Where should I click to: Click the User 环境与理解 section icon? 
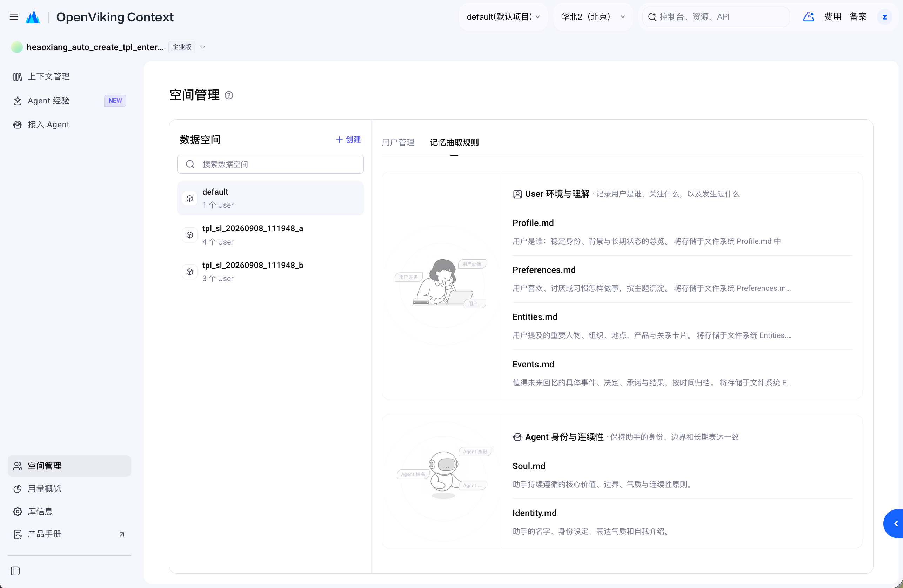click(x=517, y=194)
